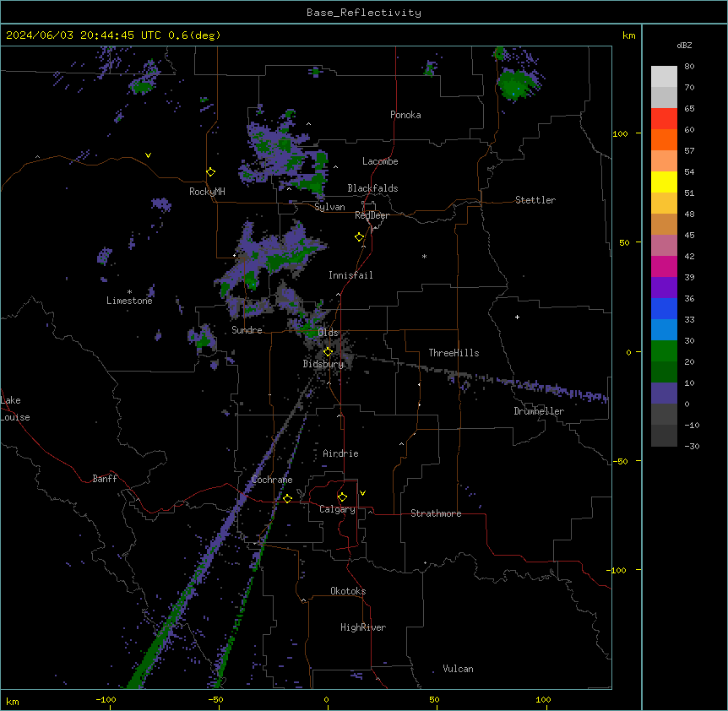This screenshot has height=711, width=728.
Task: Click the Limestone label
Action: tap(129, 301)
